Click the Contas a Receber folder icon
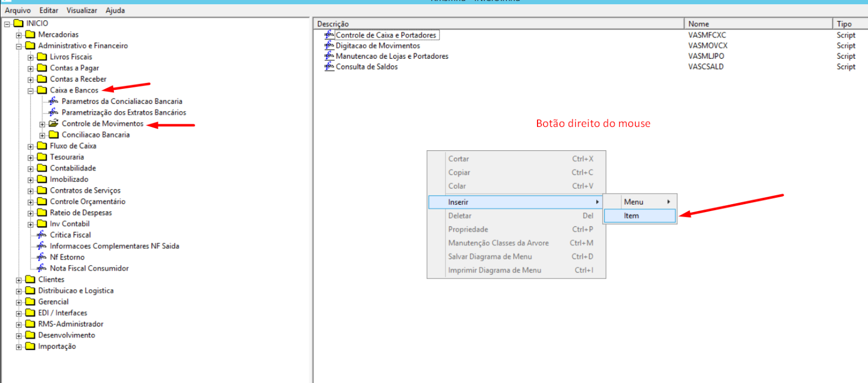The height and width of the screenshot is (383, 868). click(42, 79)
